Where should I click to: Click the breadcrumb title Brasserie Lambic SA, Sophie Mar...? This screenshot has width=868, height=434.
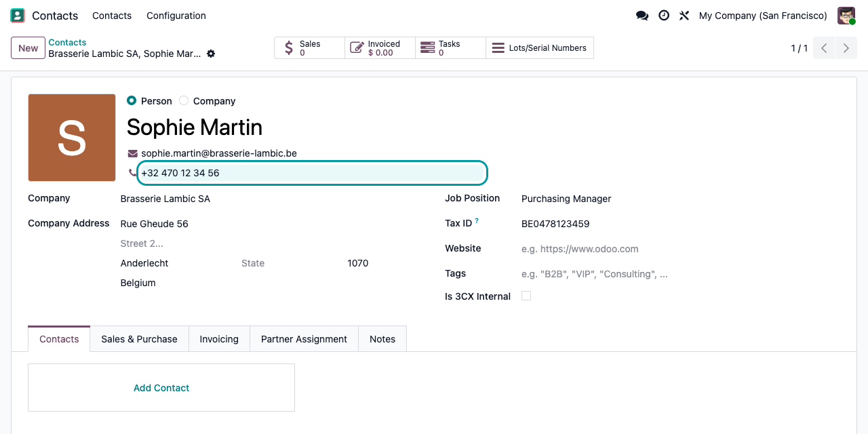click(x=124, y=54)
